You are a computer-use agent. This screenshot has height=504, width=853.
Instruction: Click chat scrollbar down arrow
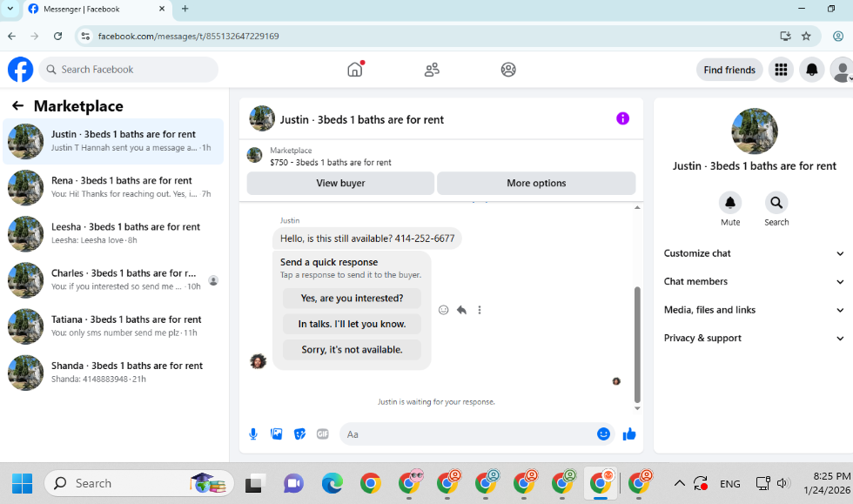coord(637,408)
